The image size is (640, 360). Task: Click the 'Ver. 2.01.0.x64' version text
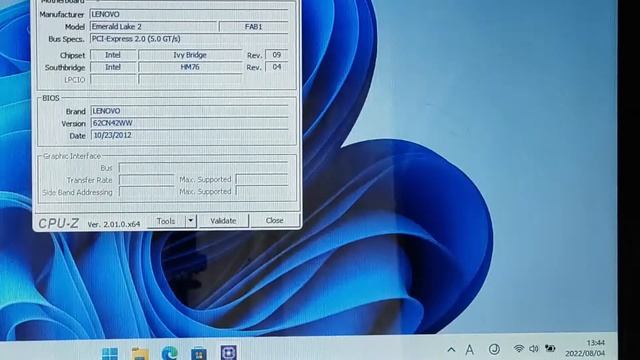click(114, 224)
